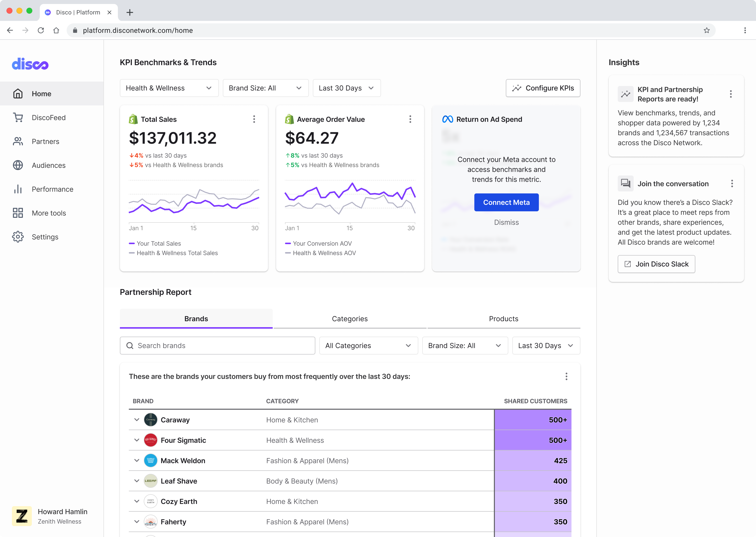Expand the Leaf Shave row
The height and width of the screenshot is (537, 756).
pos(137,481)
